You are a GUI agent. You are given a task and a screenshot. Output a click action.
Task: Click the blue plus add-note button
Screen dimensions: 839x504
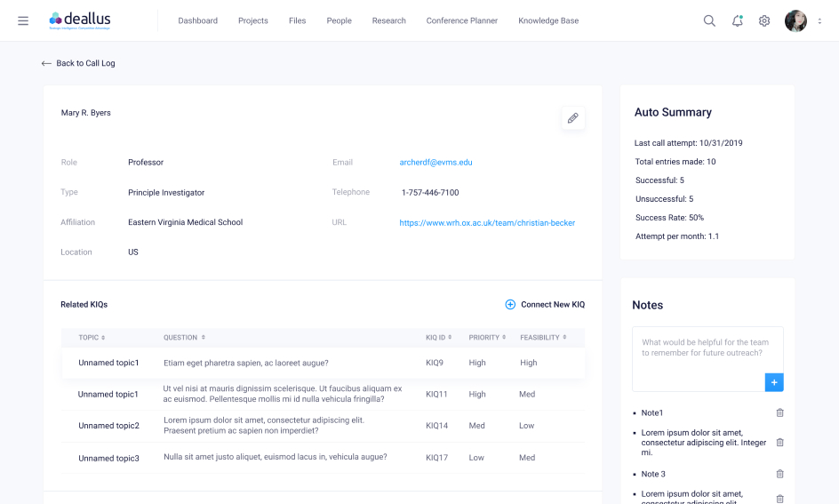pyautogui.click(x=773, y=382)
